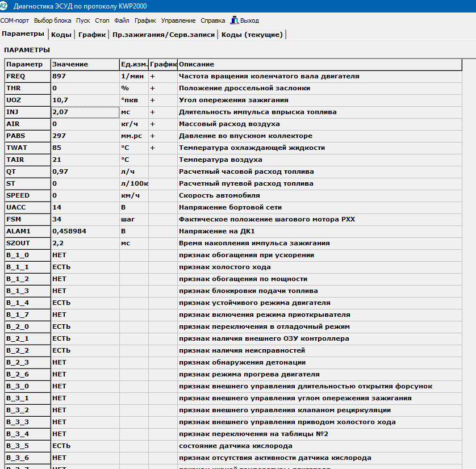Select the B_1_0 parameter cell
Screen dimensions: 476x469
pyautogui.click(x=28, y=255)
